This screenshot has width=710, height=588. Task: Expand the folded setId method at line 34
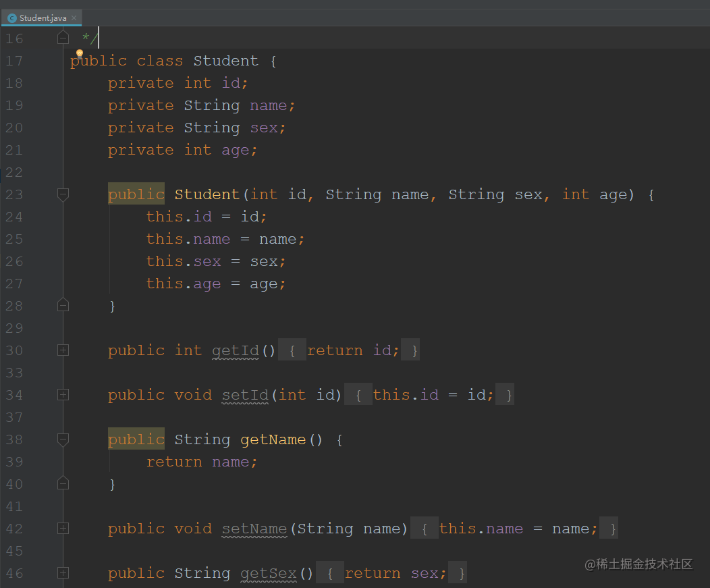[x=63, y=394]
